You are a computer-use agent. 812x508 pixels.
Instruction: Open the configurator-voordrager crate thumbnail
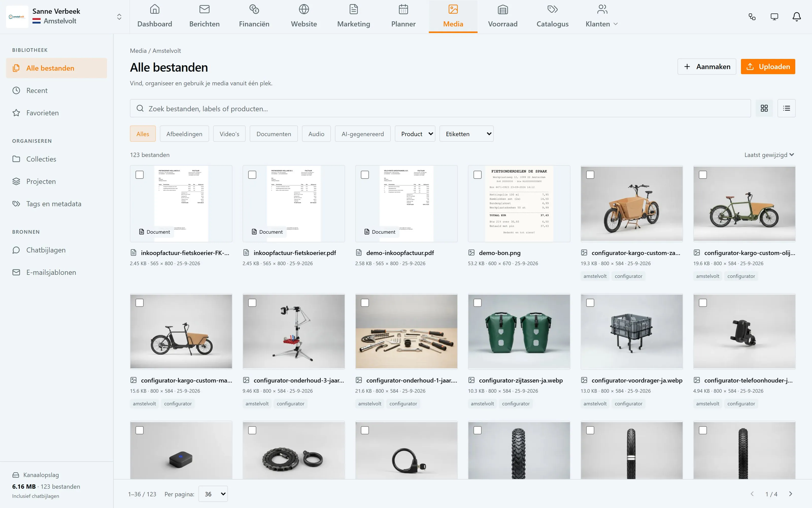click(632, 331)
